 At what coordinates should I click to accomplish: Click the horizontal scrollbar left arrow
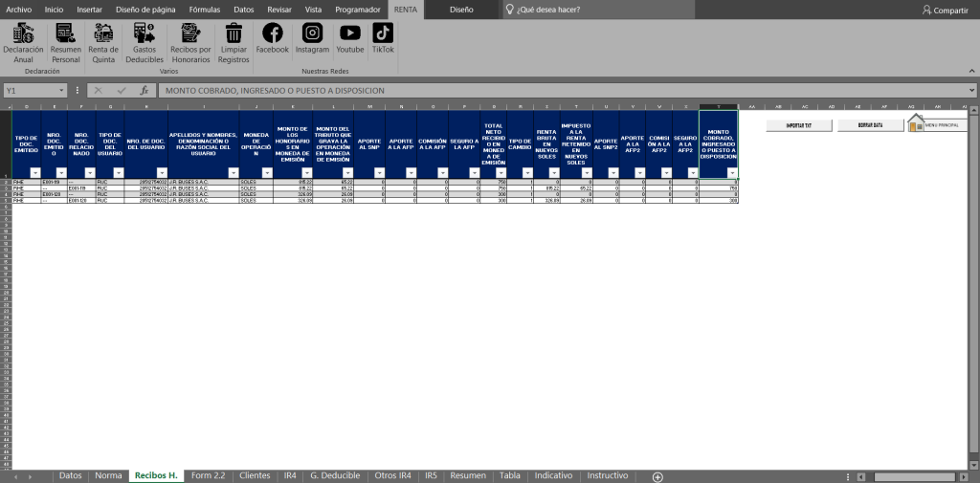(x=861, y=476)
